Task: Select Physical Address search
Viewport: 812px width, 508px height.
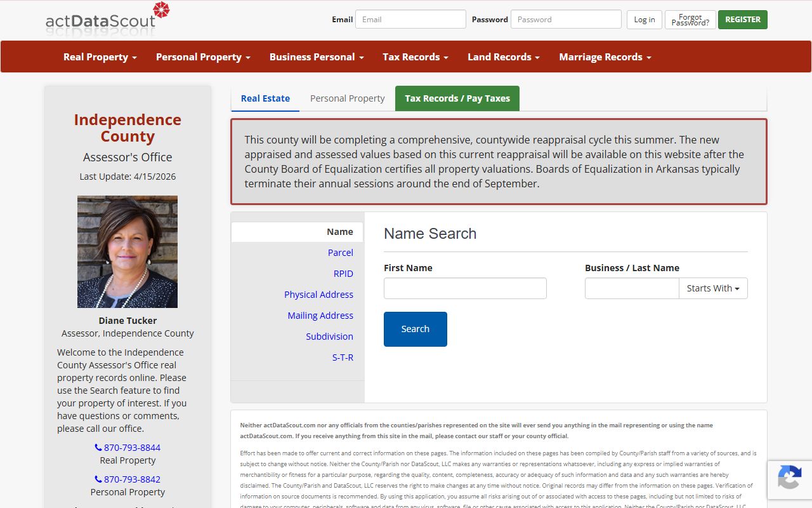Action: [318, 295]
